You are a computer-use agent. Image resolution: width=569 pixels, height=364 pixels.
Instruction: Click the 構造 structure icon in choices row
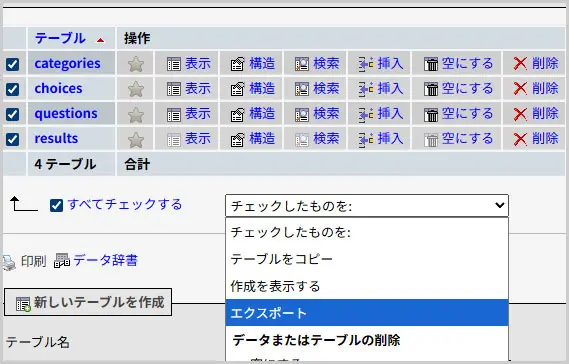click(237, 89)
